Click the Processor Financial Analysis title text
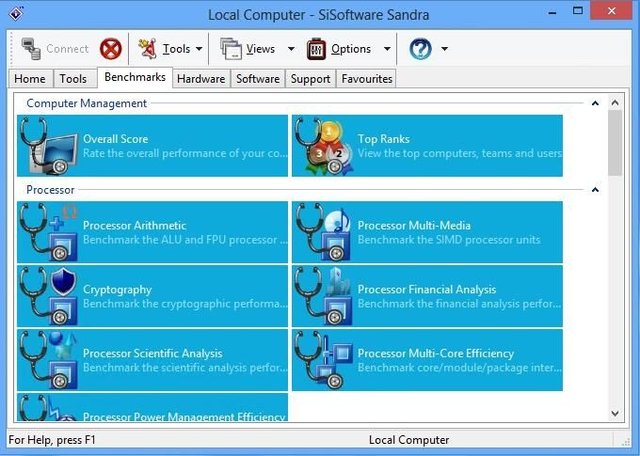The width and height of the screenshot is (640, 456). tap(427, 289)
